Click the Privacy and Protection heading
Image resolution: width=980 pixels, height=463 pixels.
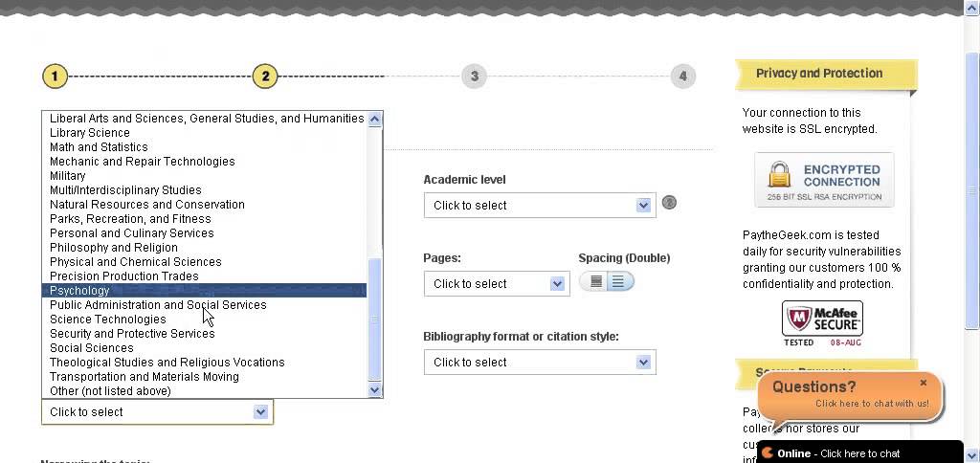coord(819,73)
